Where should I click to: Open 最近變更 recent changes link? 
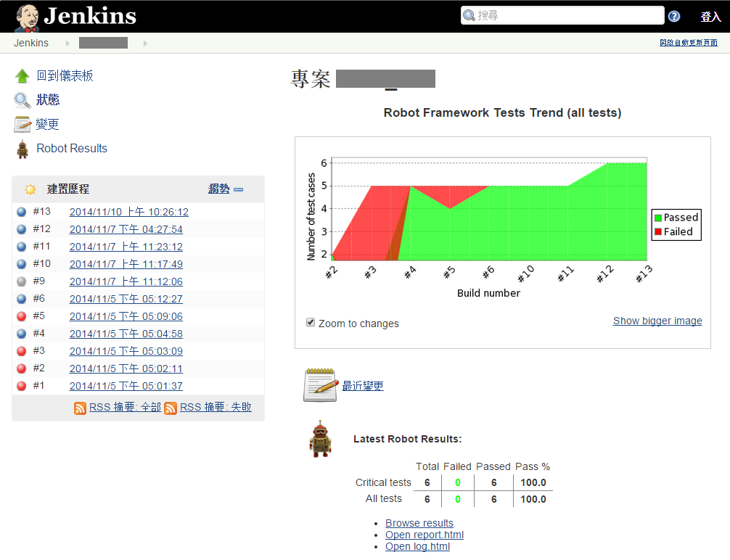[363, 386]
